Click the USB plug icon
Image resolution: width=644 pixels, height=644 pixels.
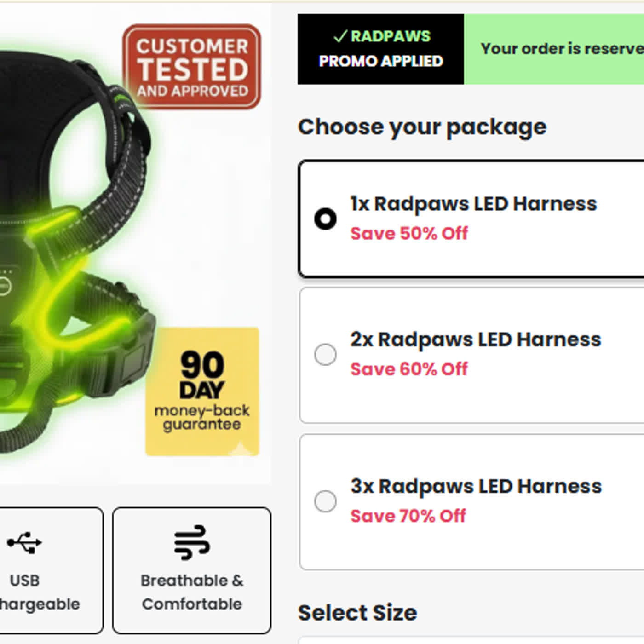pos(25,543)
